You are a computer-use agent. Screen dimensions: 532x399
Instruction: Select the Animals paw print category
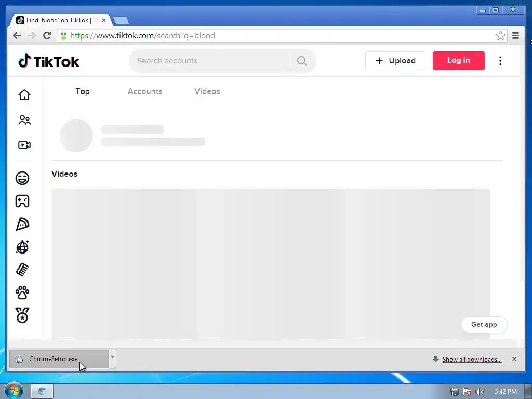point(22,292)
